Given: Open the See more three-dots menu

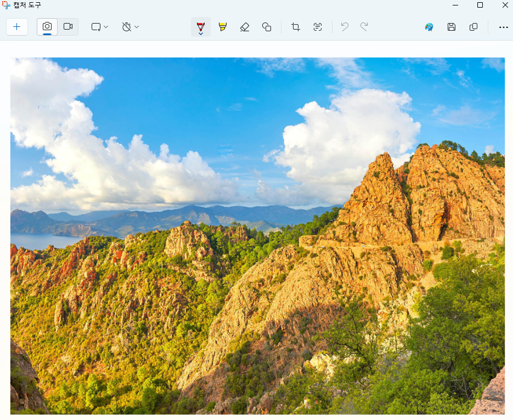Looking at the screenshot, I should coord(504,27).
